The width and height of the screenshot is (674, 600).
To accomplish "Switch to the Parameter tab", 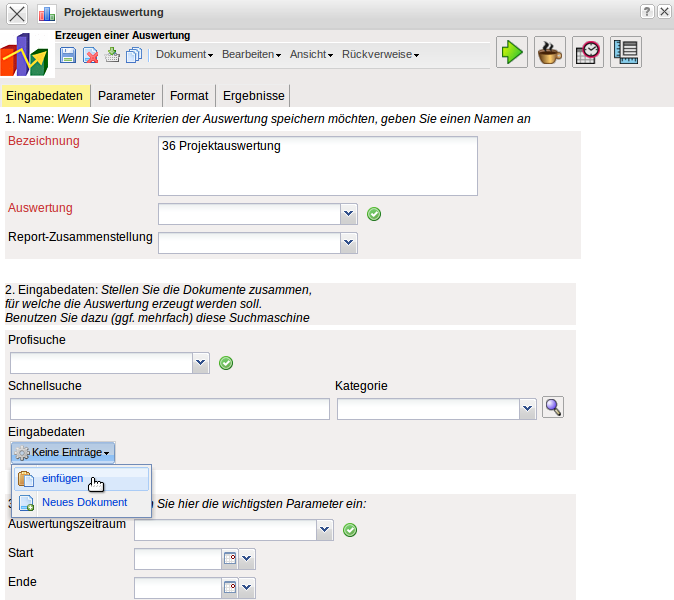I will 126,96.
